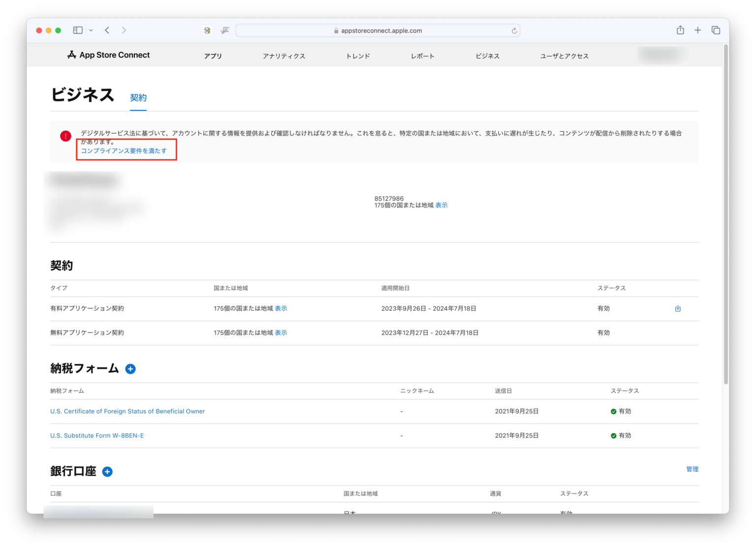Click コンプライアンス要件を満たす link
This screenshot has width=756, height=549.
[x=125, y=151]
